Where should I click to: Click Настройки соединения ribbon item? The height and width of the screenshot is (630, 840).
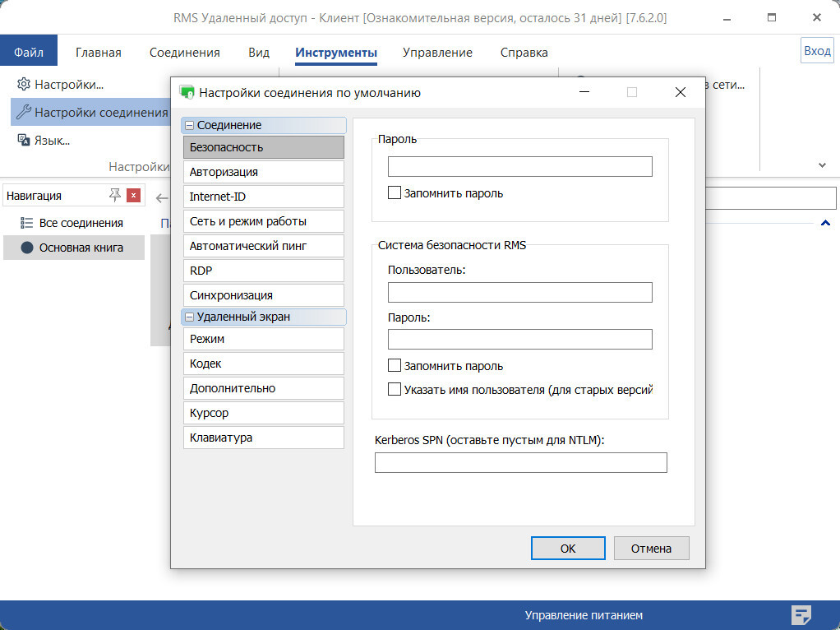(91, 112)
